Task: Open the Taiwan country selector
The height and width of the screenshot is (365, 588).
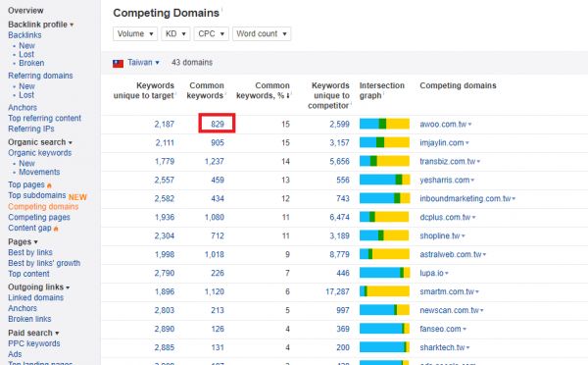Action: 143,63
